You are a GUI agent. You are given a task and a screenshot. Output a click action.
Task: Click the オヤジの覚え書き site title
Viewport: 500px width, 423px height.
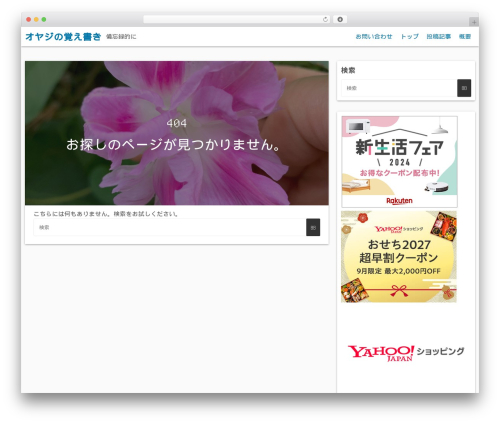63,37
